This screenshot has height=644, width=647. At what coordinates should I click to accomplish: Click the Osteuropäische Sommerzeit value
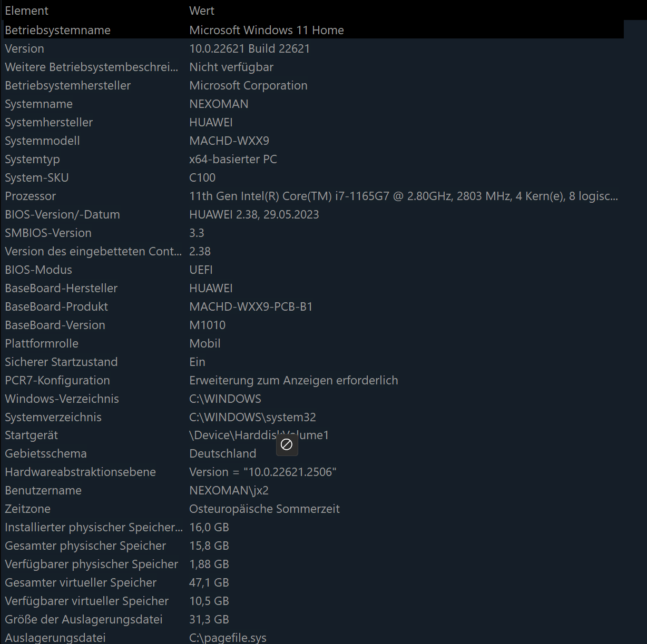tap(264, 509)
